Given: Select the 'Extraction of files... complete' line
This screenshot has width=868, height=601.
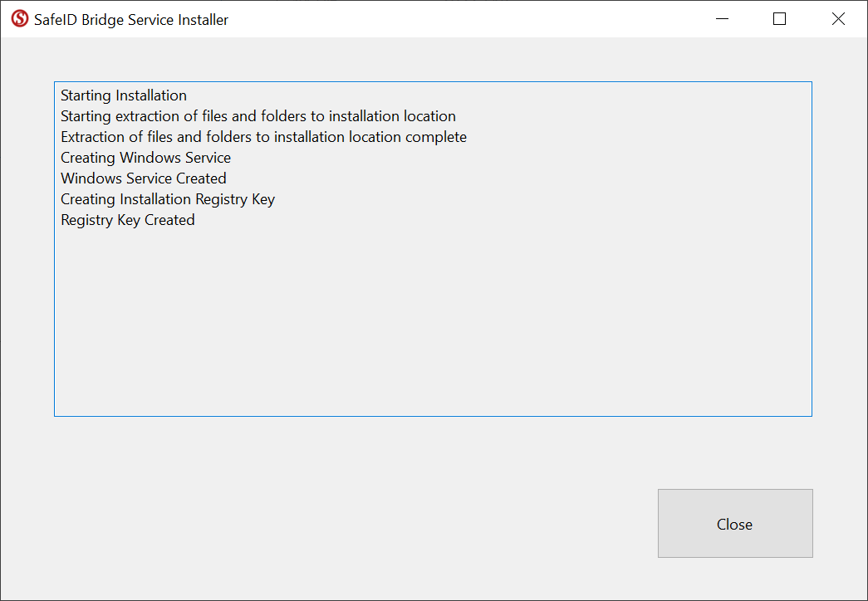Looking at the screenshot, I should tap(263, 137).
